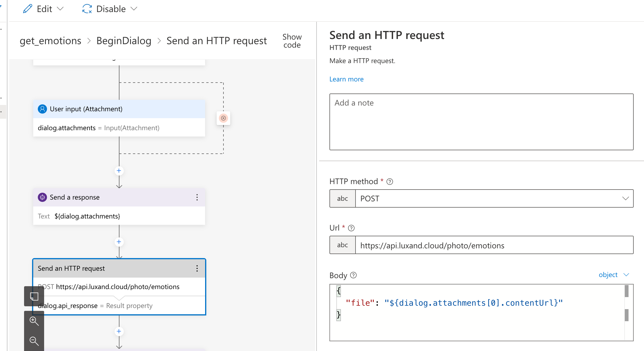Click Url field help icon
This screenshot has width=644, height=351.
351,228
